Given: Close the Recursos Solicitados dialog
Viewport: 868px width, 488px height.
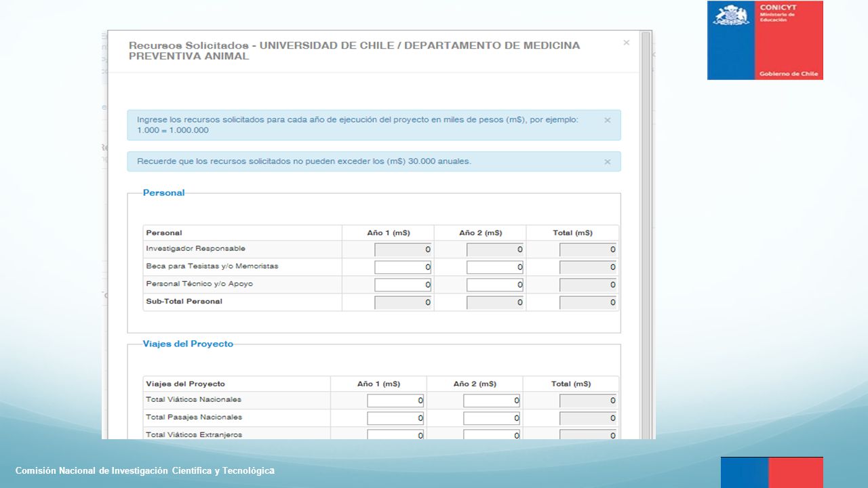Looking at the screenshot, I should (626, 43).
